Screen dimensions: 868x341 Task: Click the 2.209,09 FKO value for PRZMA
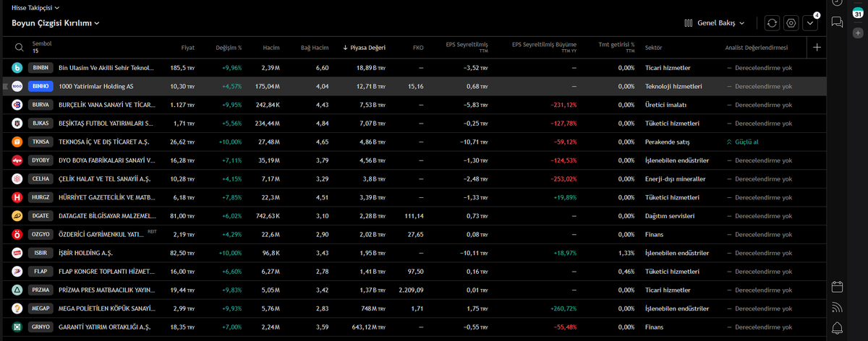click(409, 290)
